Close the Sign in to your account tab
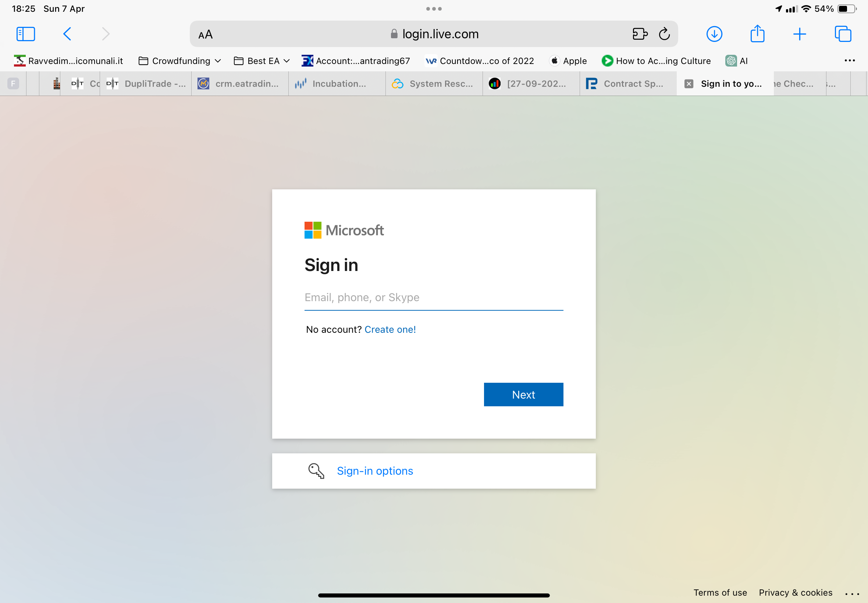Screen dimensions: 868x603 point(689,84)
